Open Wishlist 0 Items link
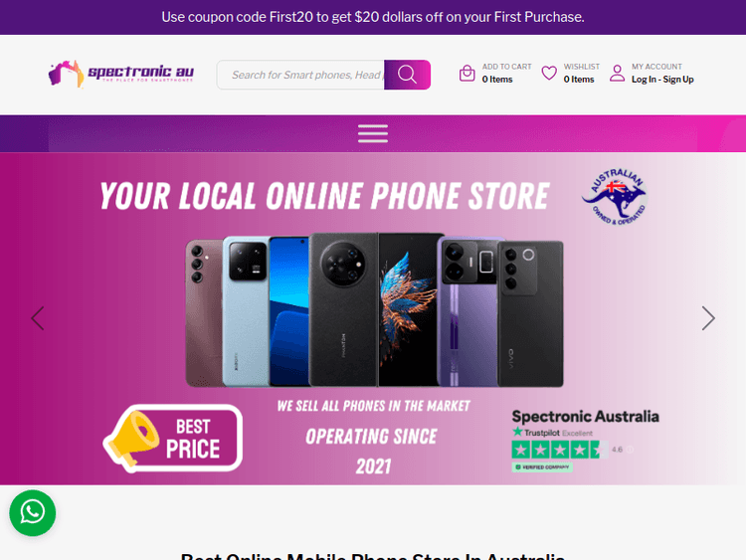The width and height of the screenshot is (746, 560). pyautogui.click(x=582, y=74)
